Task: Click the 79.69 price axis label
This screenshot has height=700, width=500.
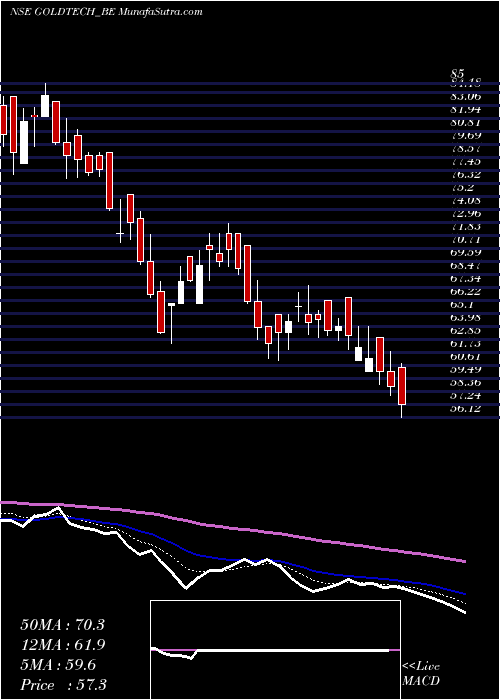Action: [x=466, y=136]
